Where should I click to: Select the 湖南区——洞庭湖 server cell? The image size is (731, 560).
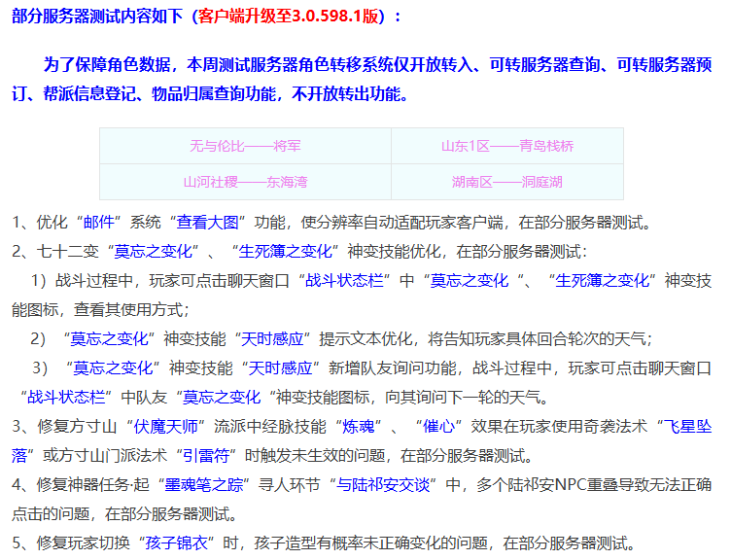click(506, 182)
